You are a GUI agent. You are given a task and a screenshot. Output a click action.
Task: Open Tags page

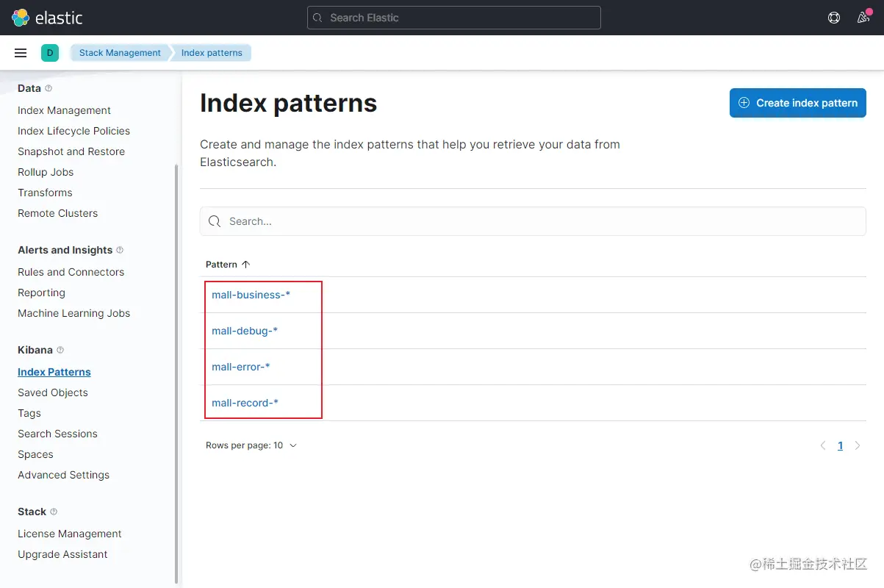point(29,413)
